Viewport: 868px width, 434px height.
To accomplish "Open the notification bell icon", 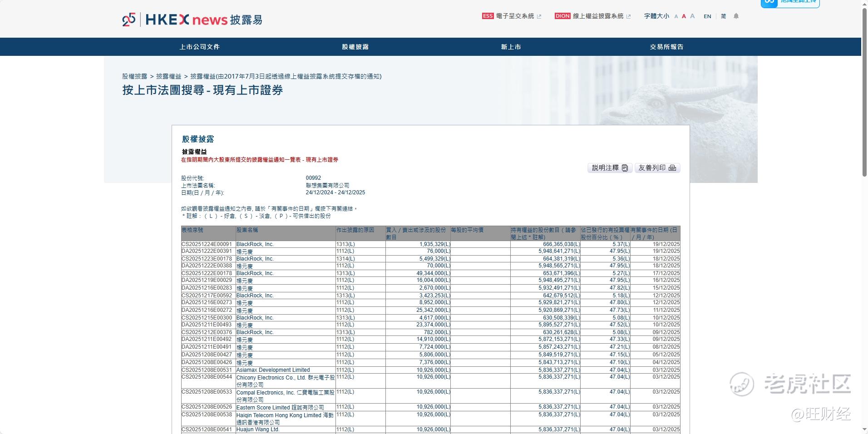I will 736,16.
